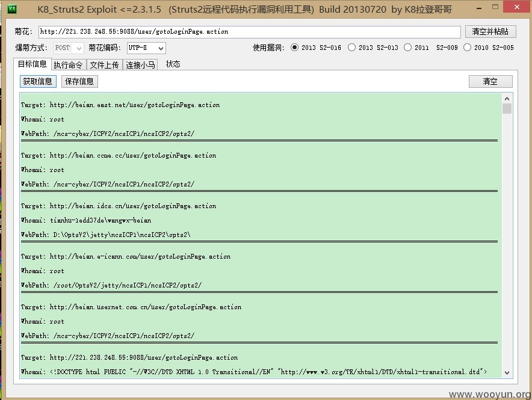Click the 获取信息 button

(38, 81)
